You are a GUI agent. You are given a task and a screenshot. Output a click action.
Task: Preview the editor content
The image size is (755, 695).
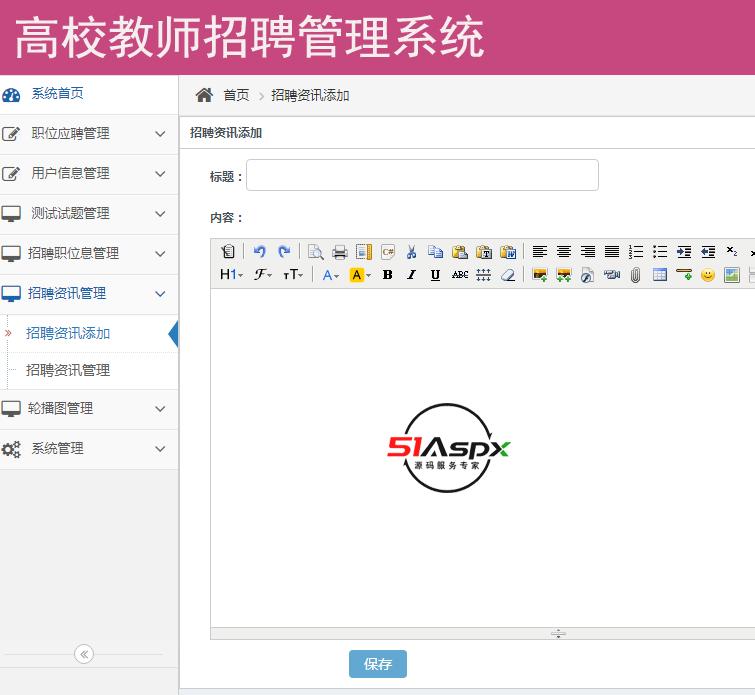316,251
